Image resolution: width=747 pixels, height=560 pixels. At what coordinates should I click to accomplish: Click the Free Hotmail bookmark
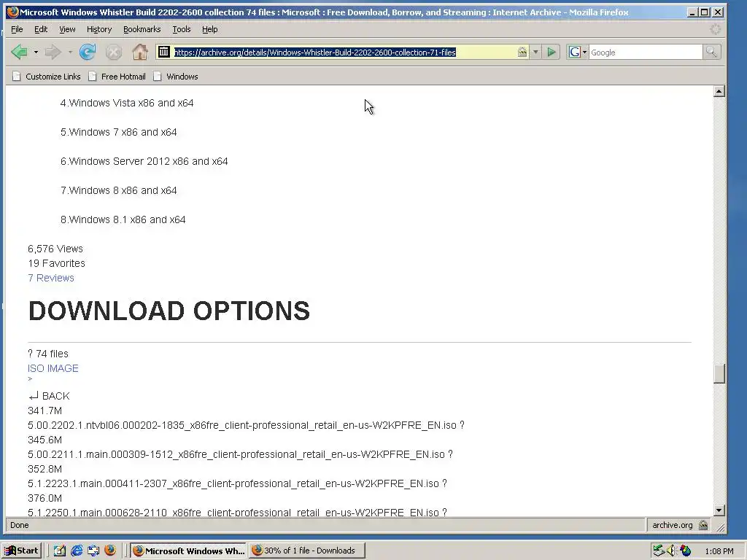[x=117, y=76]
